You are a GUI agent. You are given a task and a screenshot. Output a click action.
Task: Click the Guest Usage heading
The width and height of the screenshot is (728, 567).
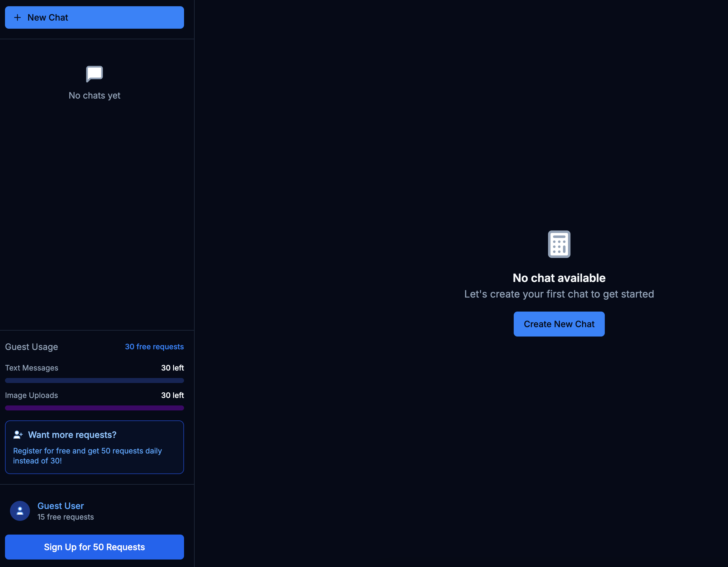click(x=31, y=347)
